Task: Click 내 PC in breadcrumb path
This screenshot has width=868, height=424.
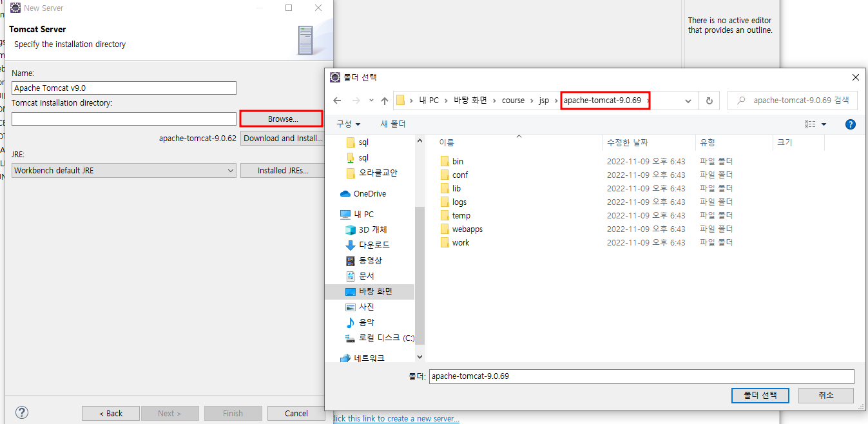Action: 429,101
